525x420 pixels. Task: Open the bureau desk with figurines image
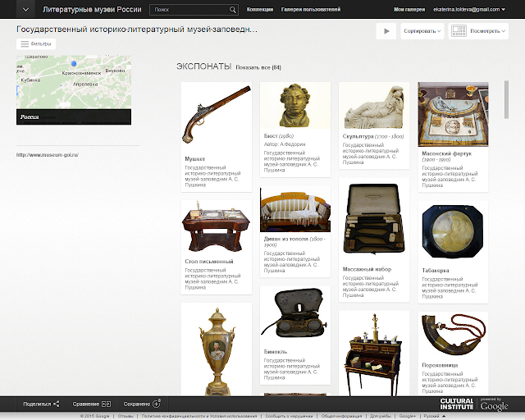pos(374,354)
